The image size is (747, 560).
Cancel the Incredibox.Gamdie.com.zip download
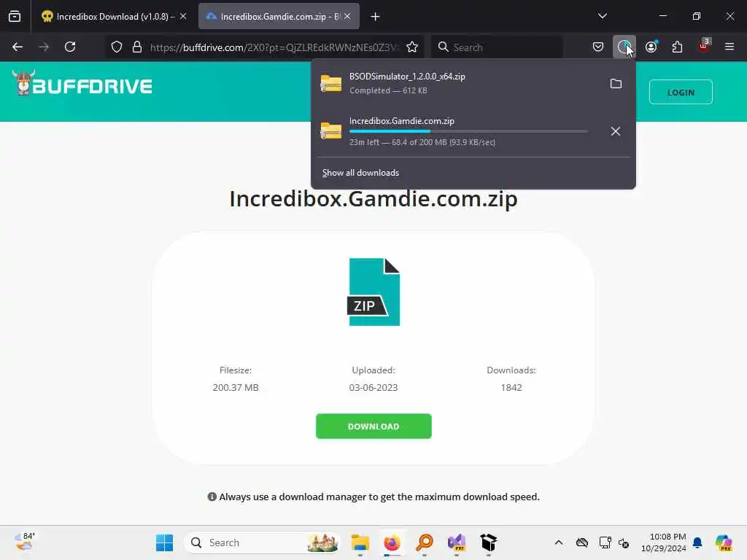coord(616,131)
